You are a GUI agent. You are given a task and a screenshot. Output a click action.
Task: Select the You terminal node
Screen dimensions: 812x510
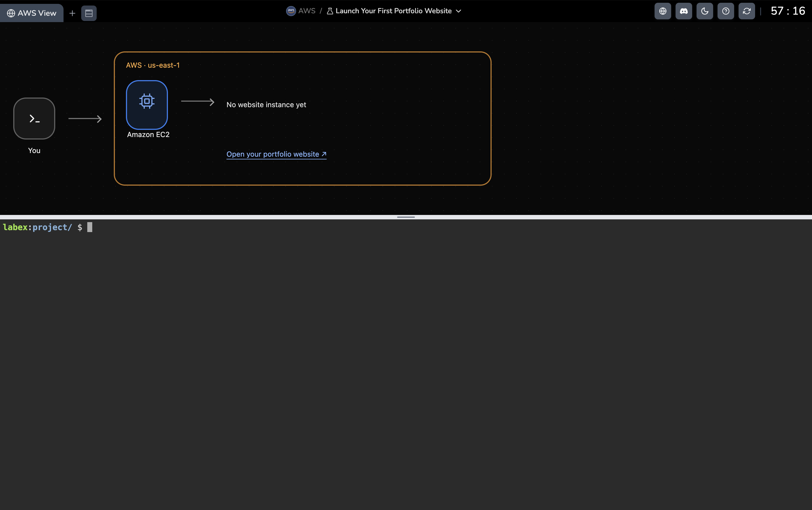click(34, 119)
